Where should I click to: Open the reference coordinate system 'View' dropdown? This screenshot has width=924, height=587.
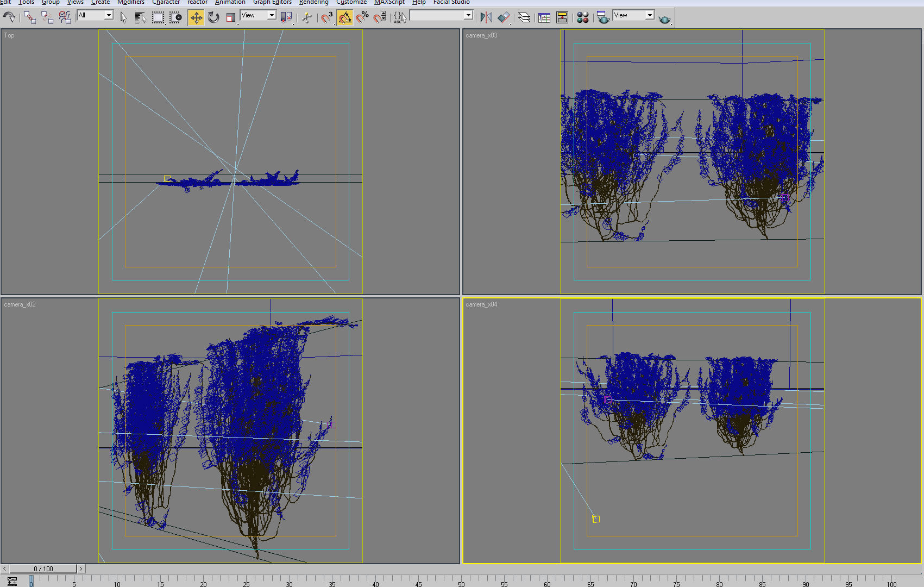pyautogui.click(x=258, y=15)
